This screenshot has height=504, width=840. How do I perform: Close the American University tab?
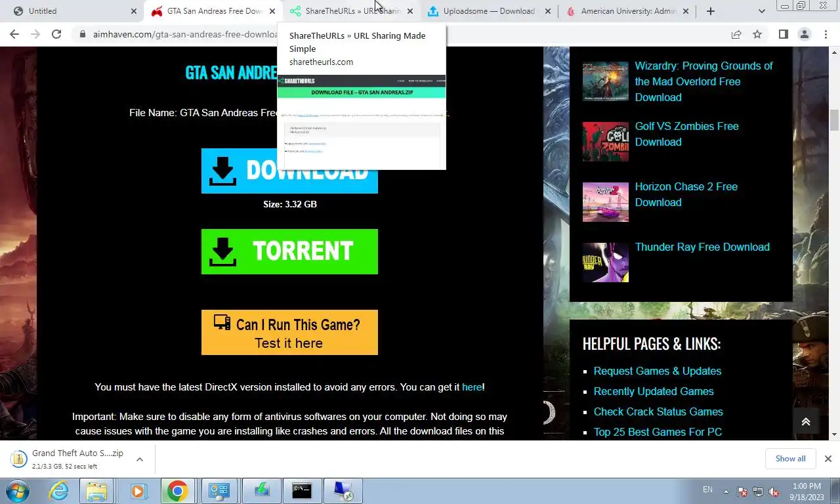pos(686,11)
